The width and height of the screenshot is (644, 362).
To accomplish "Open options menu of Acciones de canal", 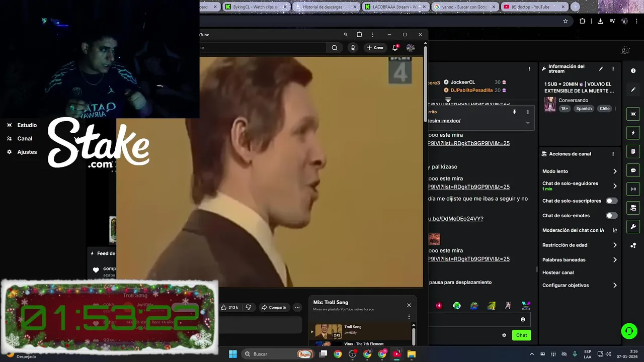I will pyautogui.click(x=613, y=154).
